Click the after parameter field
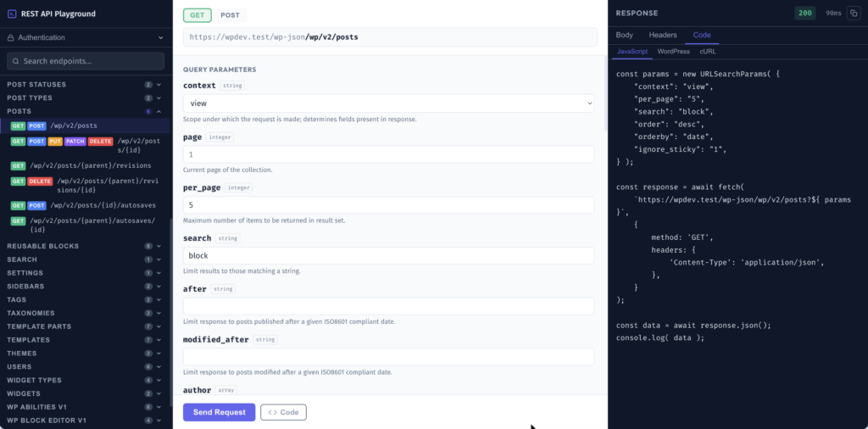 (x=388, y=306)
